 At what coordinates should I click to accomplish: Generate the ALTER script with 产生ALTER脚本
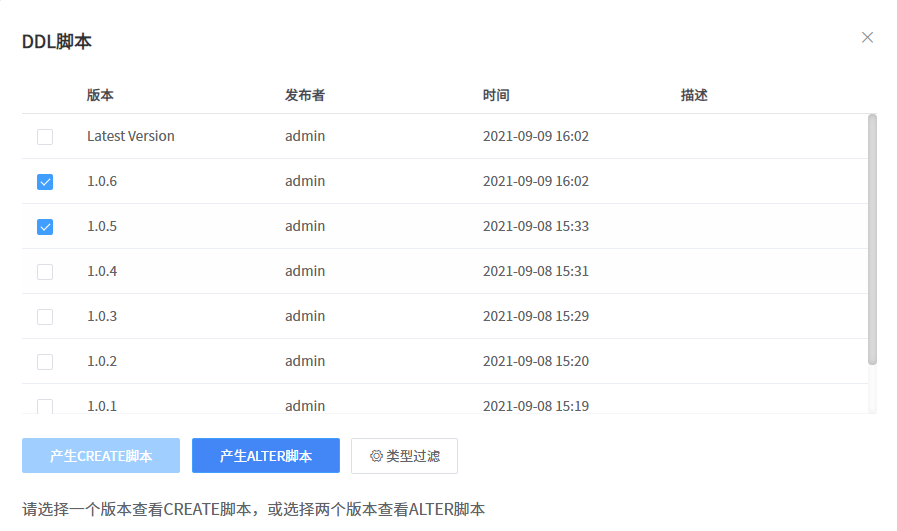tap(265, 455)
